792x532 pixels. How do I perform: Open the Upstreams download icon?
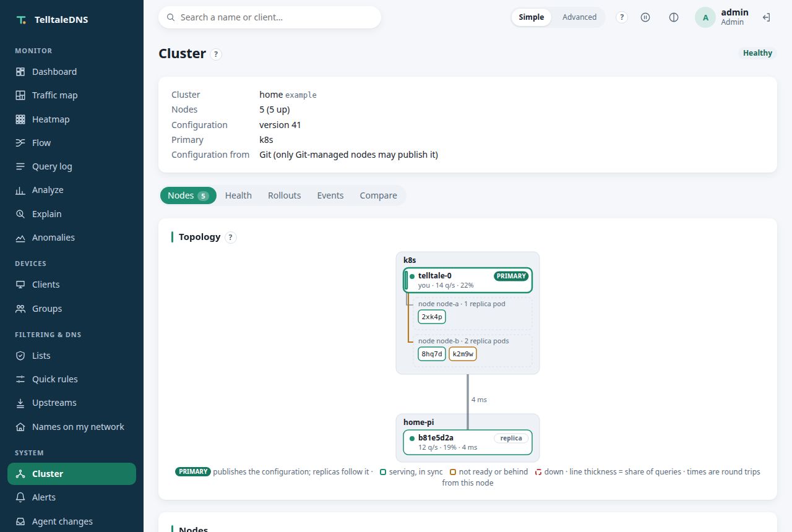pyautogui.click(x=20, y=403)
